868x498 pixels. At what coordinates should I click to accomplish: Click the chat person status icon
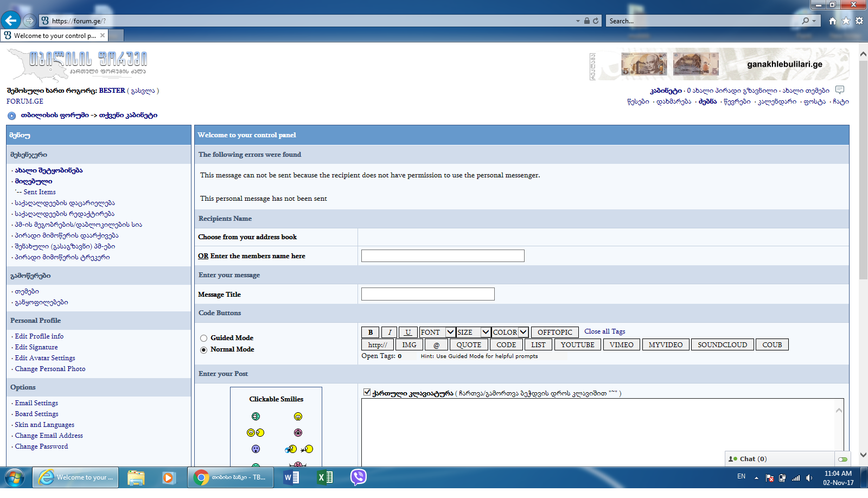pos(733,459)
